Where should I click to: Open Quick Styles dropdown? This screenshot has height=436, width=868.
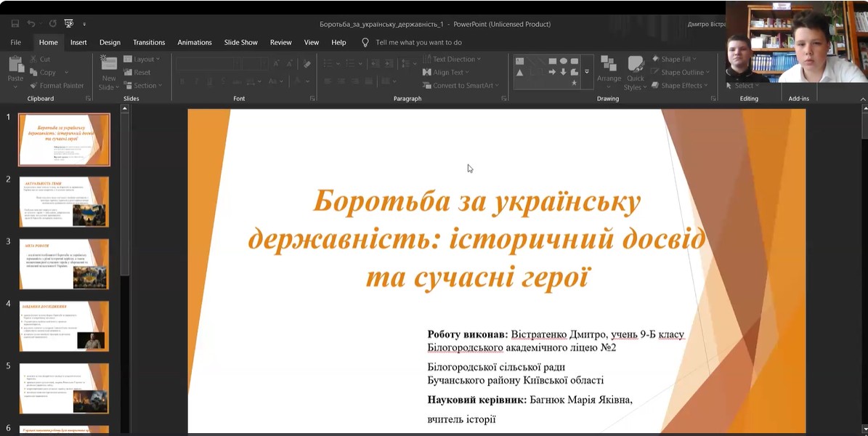(636, 74)
